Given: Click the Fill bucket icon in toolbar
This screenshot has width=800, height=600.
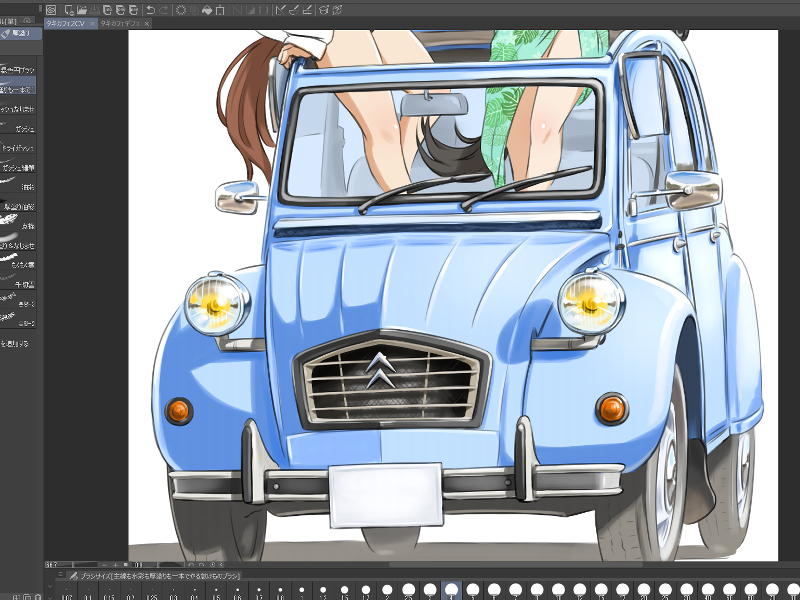Looking at the screenshot, I should [x=207, y=10].
